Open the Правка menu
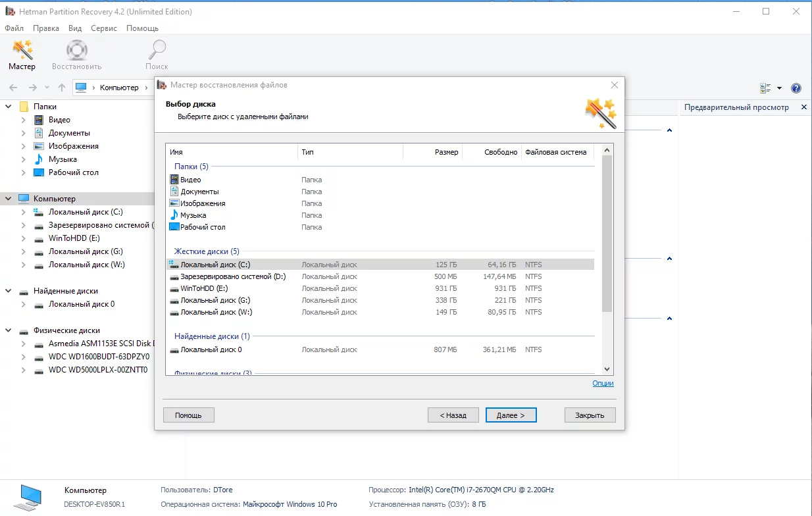The width and height of the screenshot is (812, 516). 46,28
